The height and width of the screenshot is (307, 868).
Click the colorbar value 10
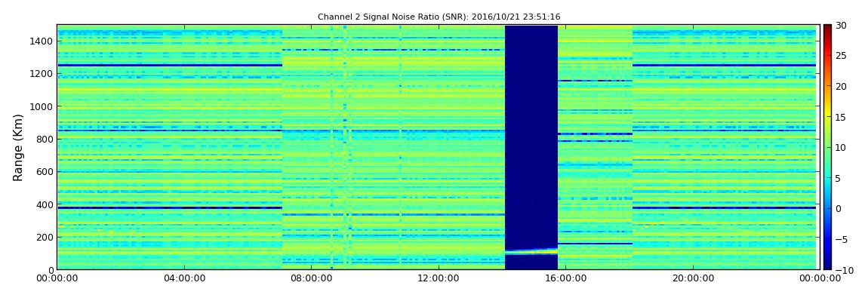(841, 147)
